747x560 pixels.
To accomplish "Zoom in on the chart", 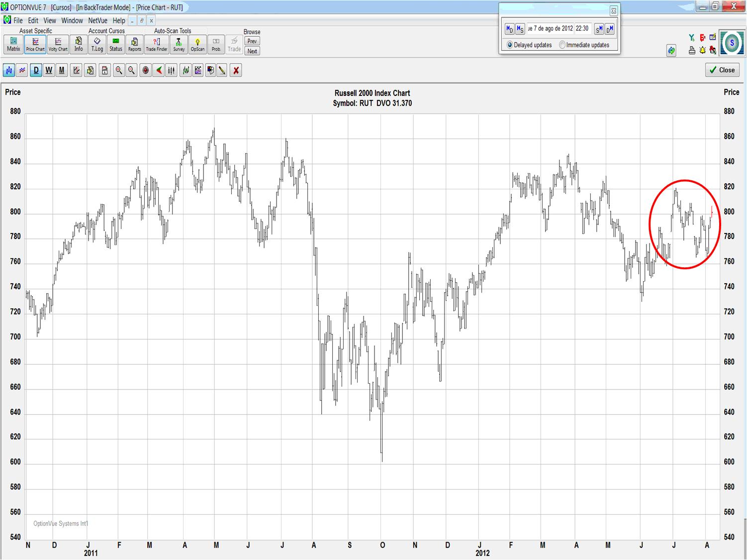I will click(x=119, y=71).
